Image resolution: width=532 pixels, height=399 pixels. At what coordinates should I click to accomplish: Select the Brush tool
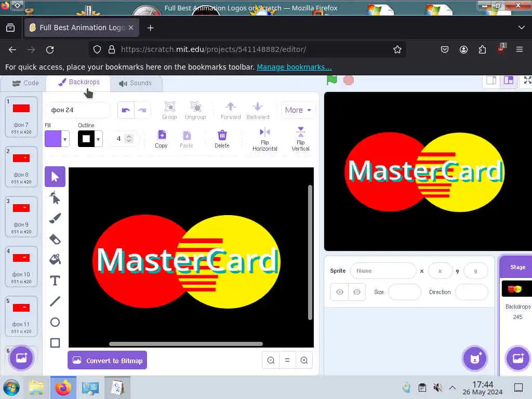(x=55, y=218)
